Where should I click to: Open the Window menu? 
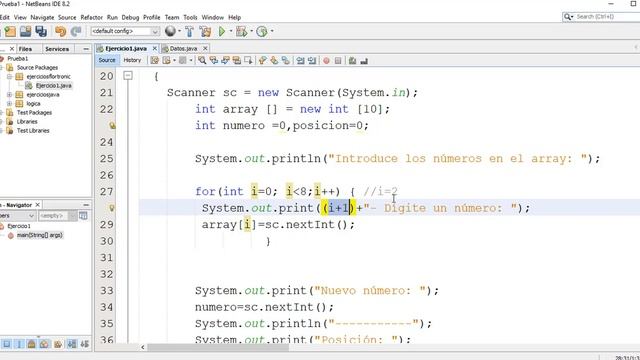coord(213,17)
